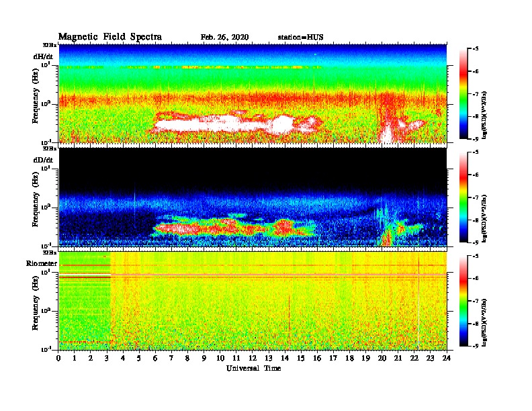532x411 pixels.
Task: Click the hour 16 tick label
Action: click(317, 358)
